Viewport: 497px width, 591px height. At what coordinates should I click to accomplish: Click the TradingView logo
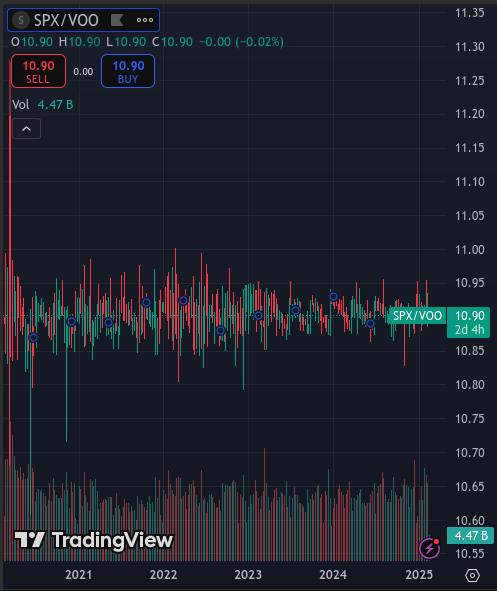[x=93, y=540]
